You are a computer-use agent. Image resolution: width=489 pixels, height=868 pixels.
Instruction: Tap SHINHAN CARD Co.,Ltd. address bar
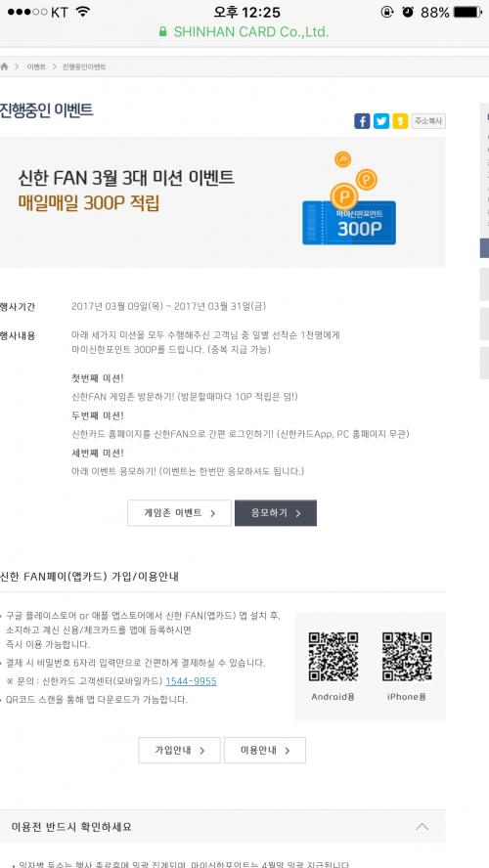click(x=244, y=31)
